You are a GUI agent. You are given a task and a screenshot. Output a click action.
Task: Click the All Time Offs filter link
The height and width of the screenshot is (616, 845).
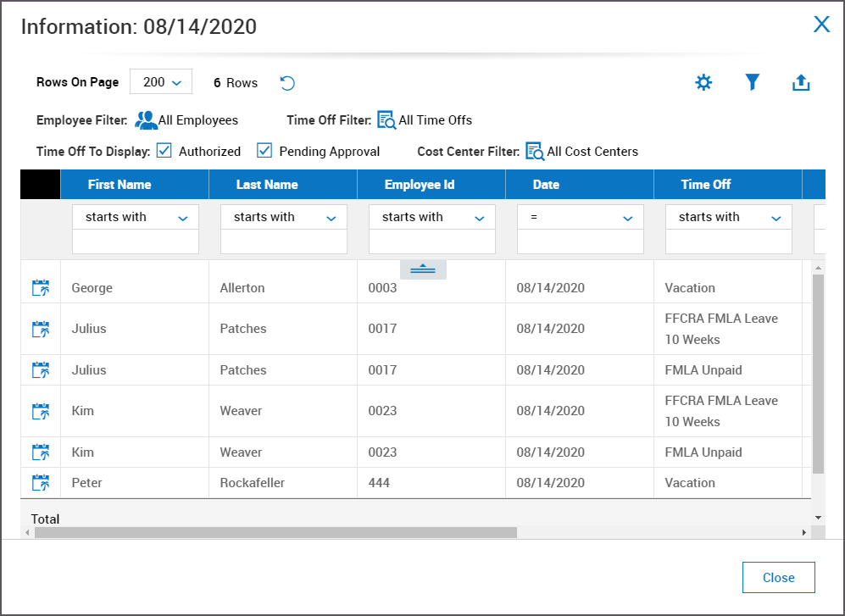[x=436, y=120]
